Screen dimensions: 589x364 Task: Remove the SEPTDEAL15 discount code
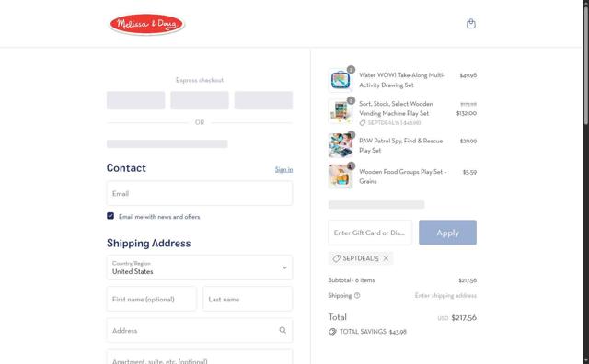[x=386, y=258]
